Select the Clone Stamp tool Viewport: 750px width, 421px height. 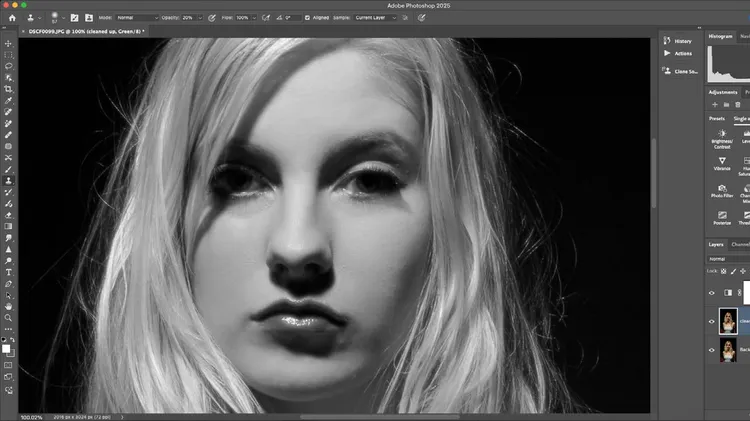tap(9, 180)
